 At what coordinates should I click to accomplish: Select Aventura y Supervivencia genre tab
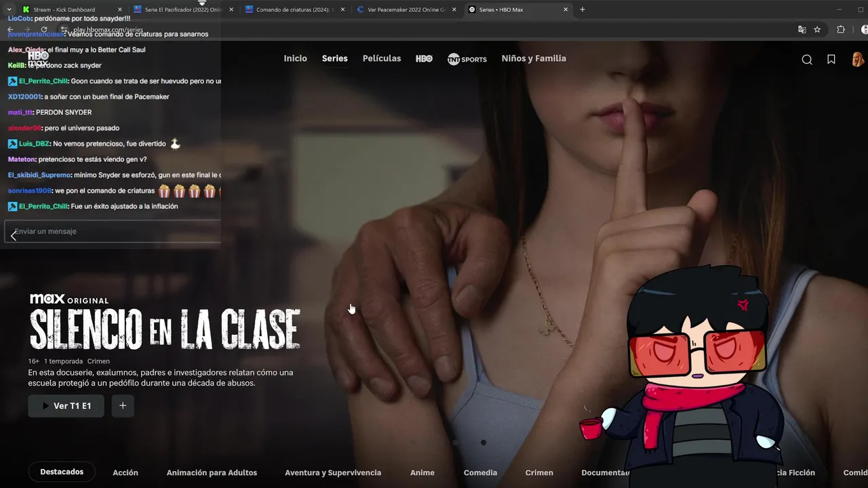point(333,472)
